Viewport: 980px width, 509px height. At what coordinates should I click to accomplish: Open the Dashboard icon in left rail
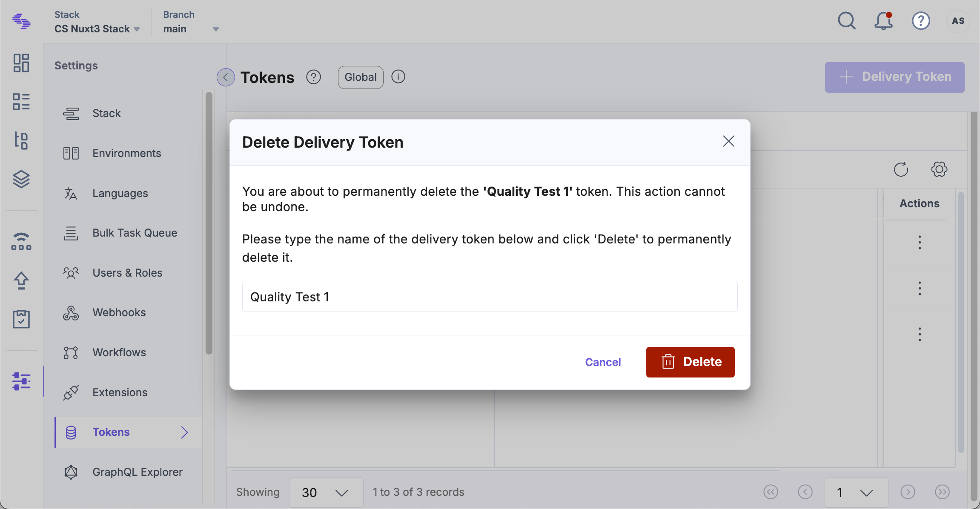pyautogui.click(x=21, y=63)
